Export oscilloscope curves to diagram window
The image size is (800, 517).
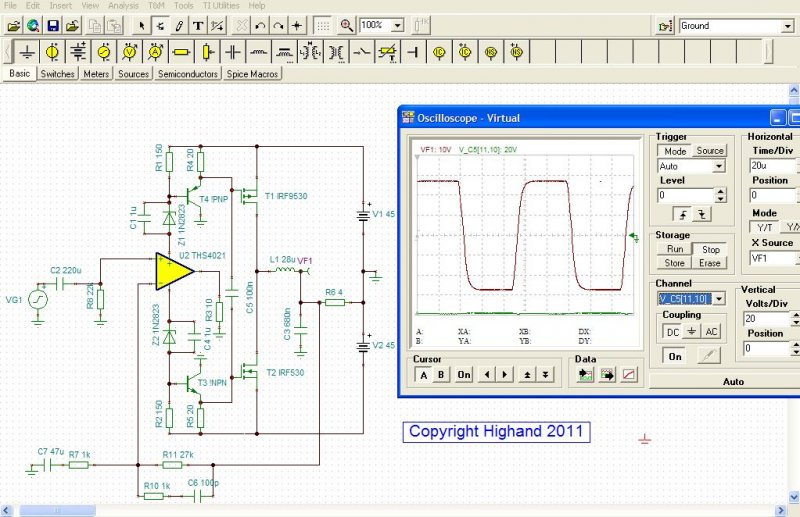[x=585, y=375]
